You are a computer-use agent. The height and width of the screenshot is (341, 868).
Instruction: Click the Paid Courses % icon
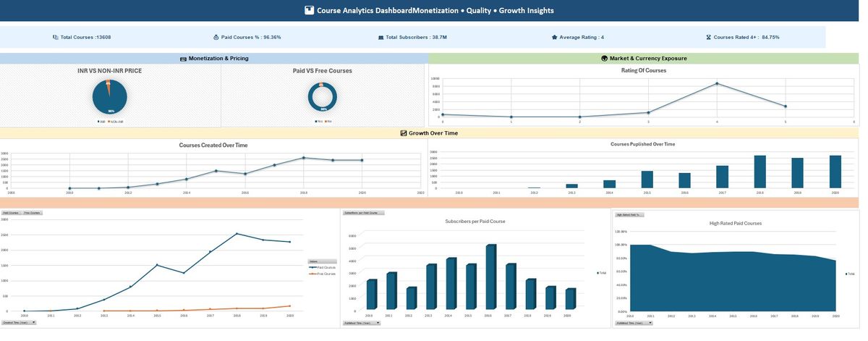(x=216, y=37)
